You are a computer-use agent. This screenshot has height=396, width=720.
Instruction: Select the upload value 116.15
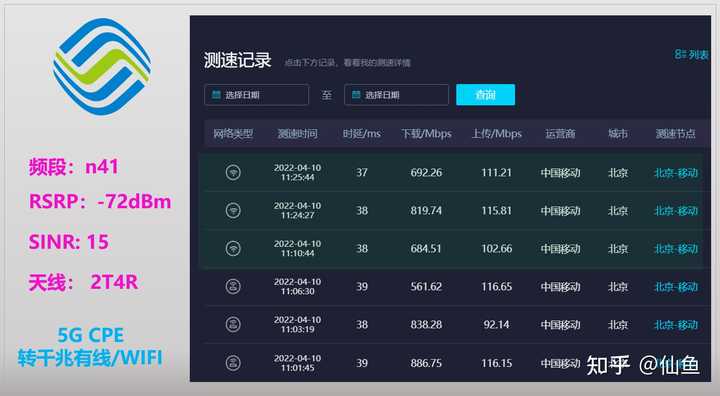[496, 363]
